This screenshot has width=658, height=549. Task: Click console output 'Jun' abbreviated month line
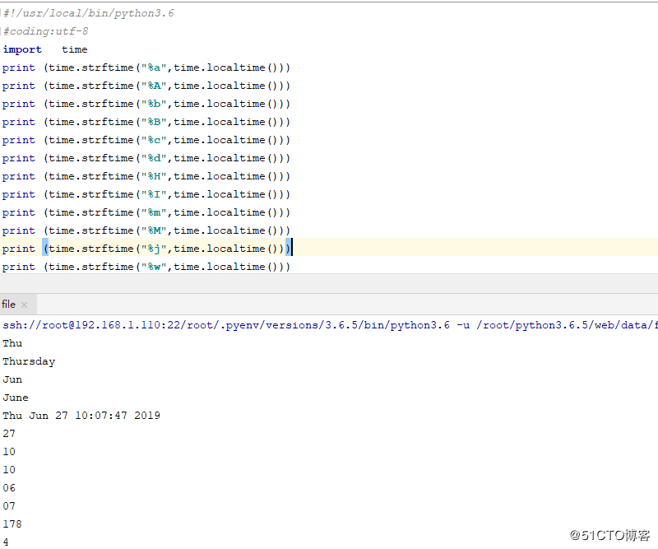(x=12, y=379)
